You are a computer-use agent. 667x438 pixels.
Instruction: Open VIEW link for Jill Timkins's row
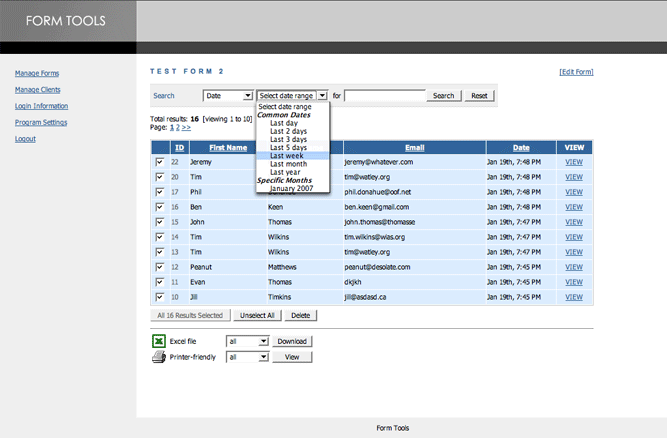click(574, 297)
